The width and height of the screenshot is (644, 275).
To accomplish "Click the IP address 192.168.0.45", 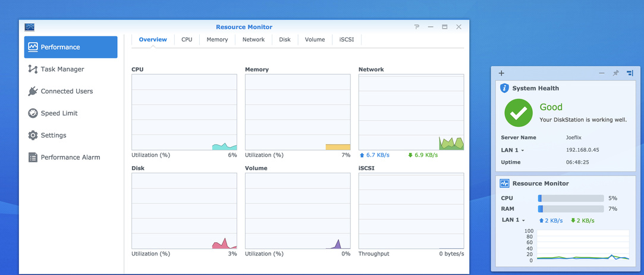I will [x=582, y=150].
